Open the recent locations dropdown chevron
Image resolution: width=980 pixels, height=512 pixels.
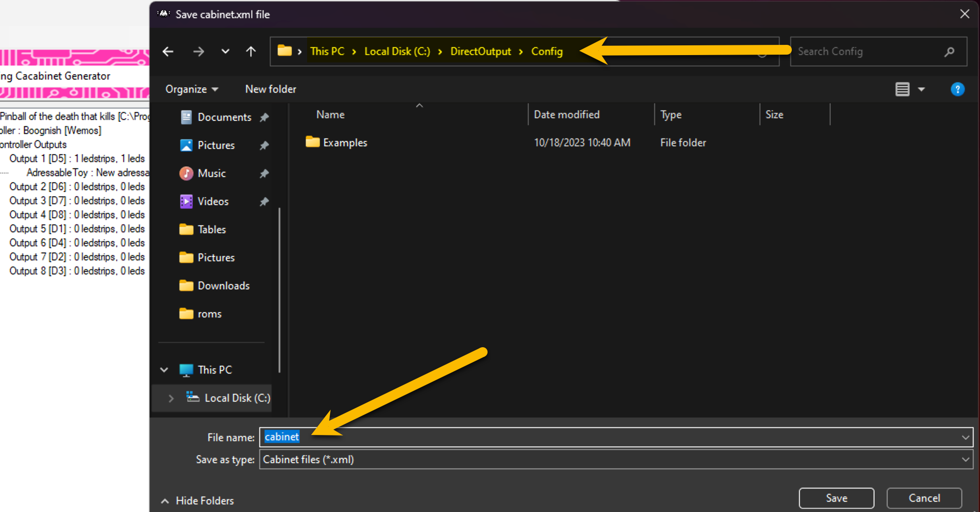(225, 52)
